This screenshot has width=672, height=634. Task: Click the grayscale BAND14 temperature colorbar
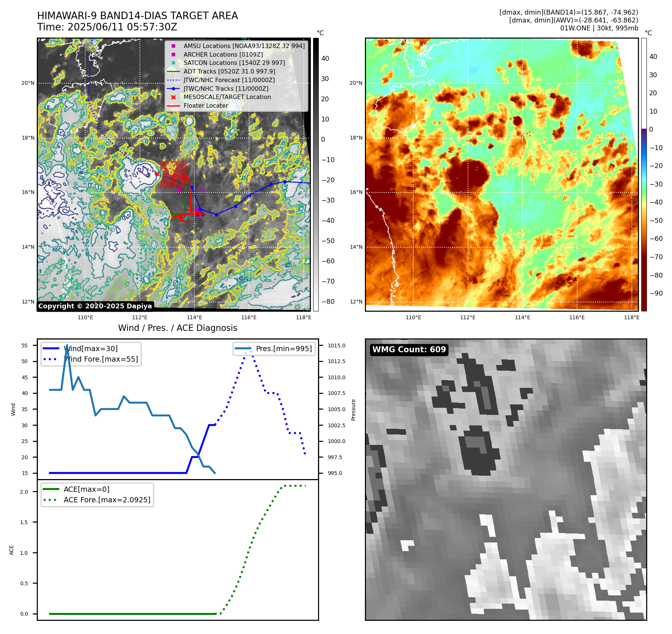tap(316, 174)
